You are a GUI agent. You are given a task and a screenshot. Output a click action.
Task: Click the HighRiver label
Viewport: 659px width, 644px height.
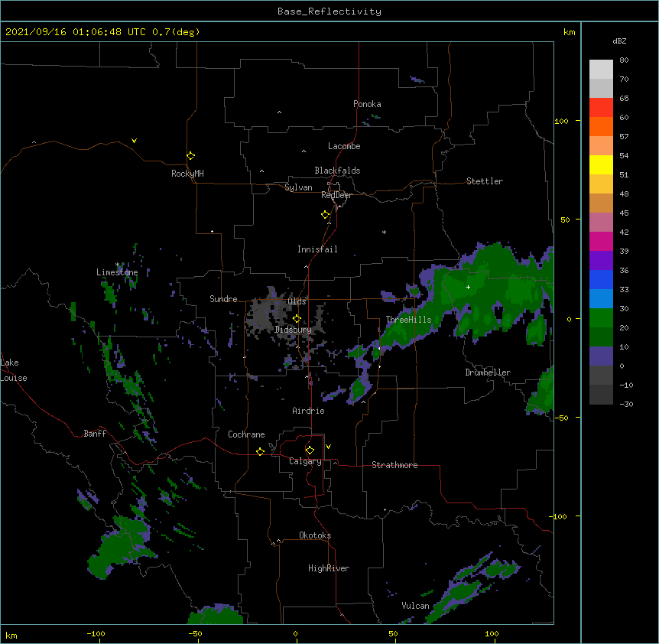pyautogui.click(x=329, y=568)
